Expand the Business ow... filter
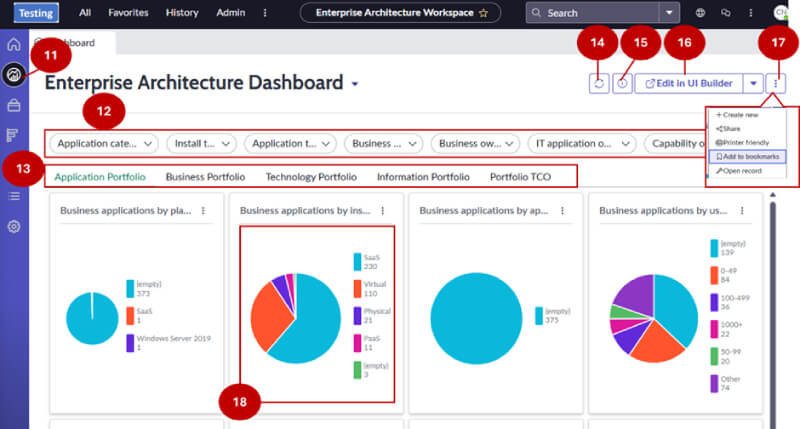This screenshot has width=800, height=429. coord(476,144)
